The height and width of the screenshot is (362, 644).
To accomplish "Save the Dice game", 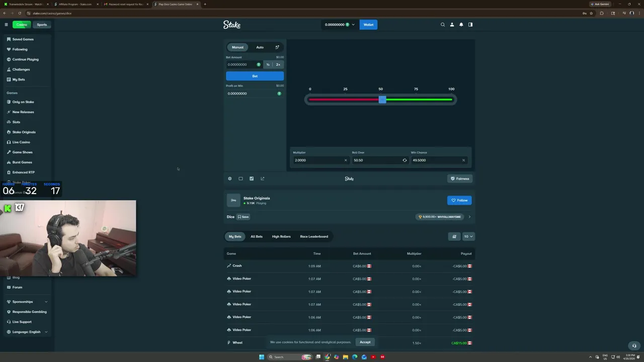I will click(x=244, y=217).
